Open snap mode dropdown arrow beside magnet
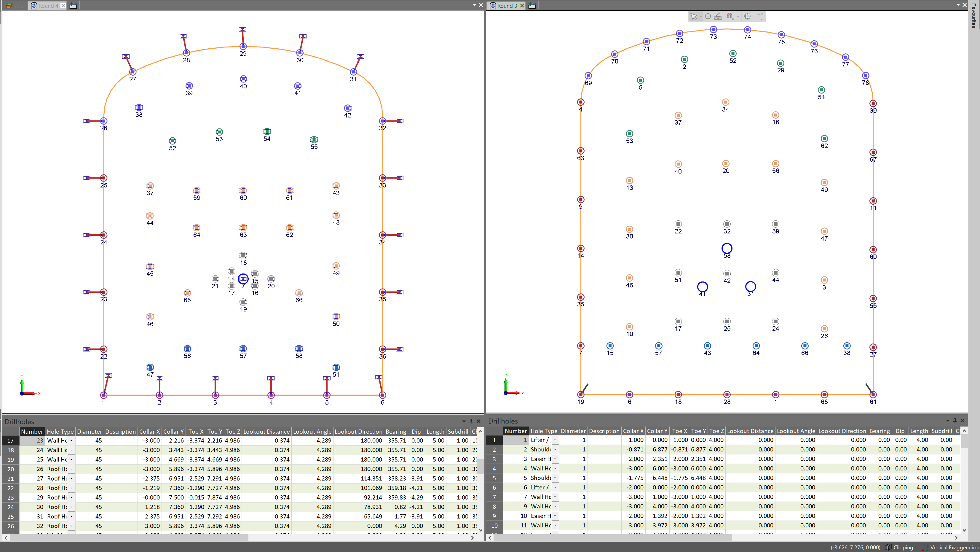 coord(738,16)
